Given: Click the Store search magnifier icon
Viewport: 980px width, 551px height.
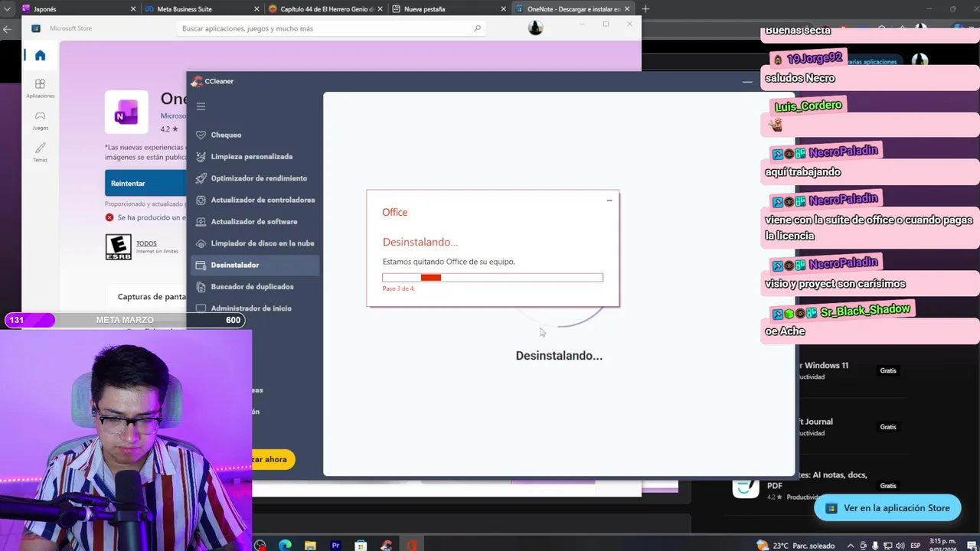Looking at the screenshot, I should point(477,28).
